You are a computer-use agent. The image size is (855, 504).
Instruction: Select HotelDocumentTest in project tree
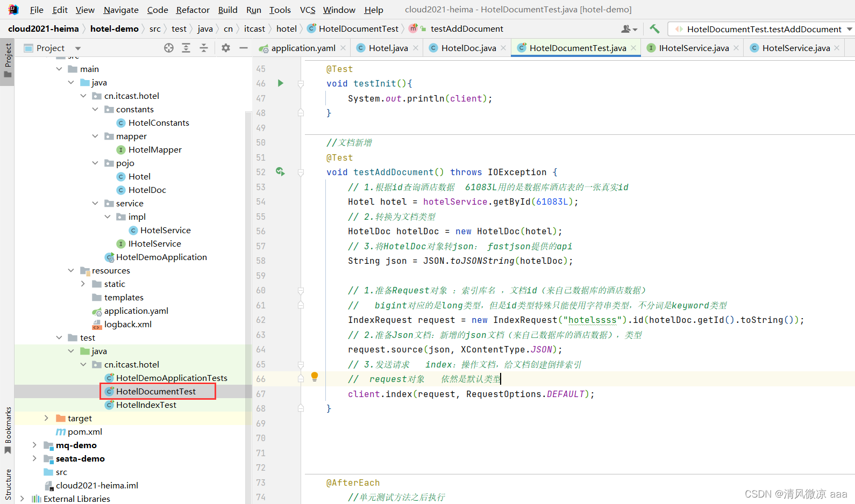pyautogui.click(x=155, y=392)
